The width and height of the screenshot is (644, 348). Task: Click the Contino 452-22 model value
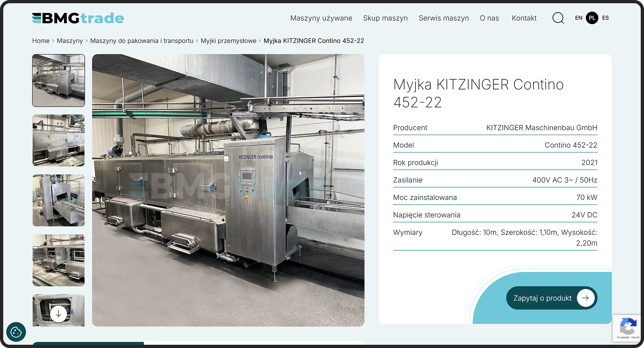click(571, 145)
